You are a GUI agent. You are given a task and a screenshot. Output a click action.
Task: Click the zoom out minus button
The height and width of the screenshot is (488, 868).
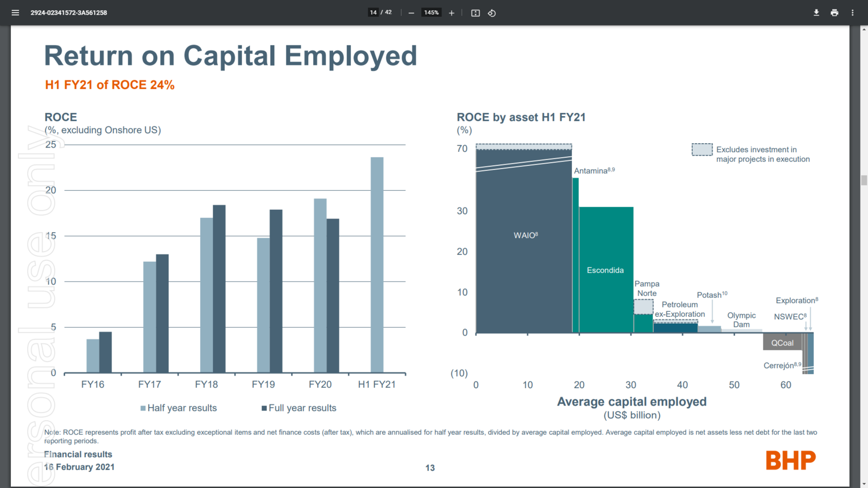click(411, 12)
